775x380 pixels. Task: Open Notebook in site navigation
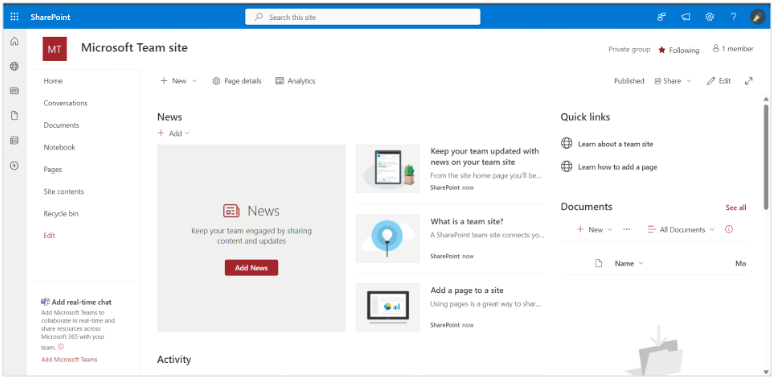59,147
